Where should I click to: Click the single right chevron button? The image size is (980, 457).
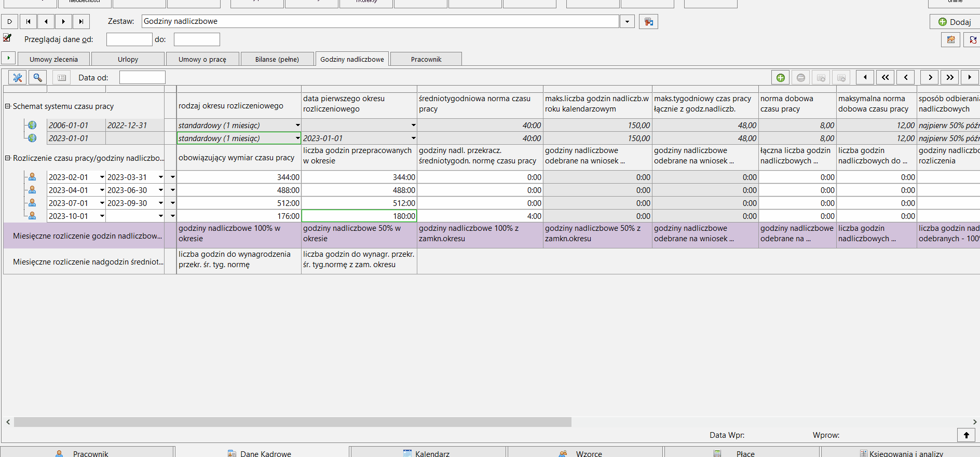930,77
